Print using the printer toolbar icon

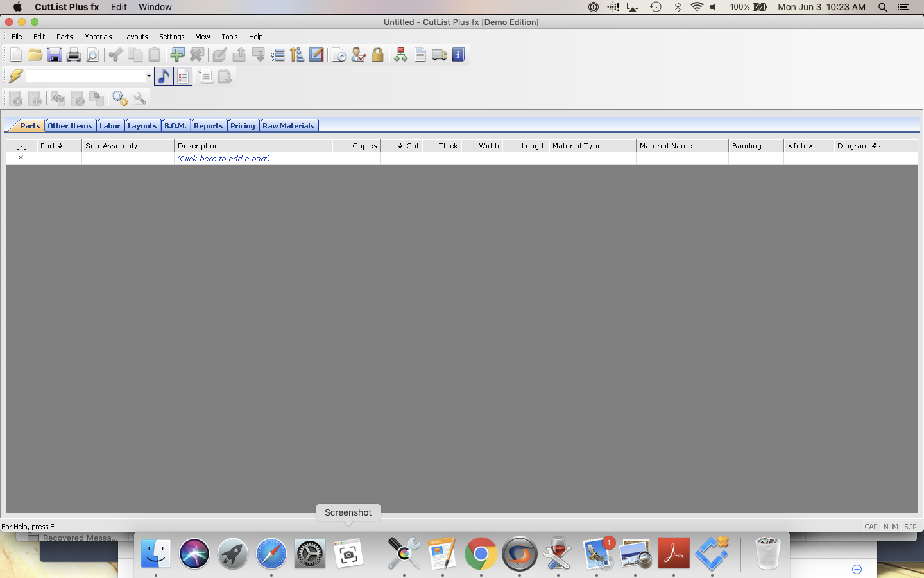[74, 55]
